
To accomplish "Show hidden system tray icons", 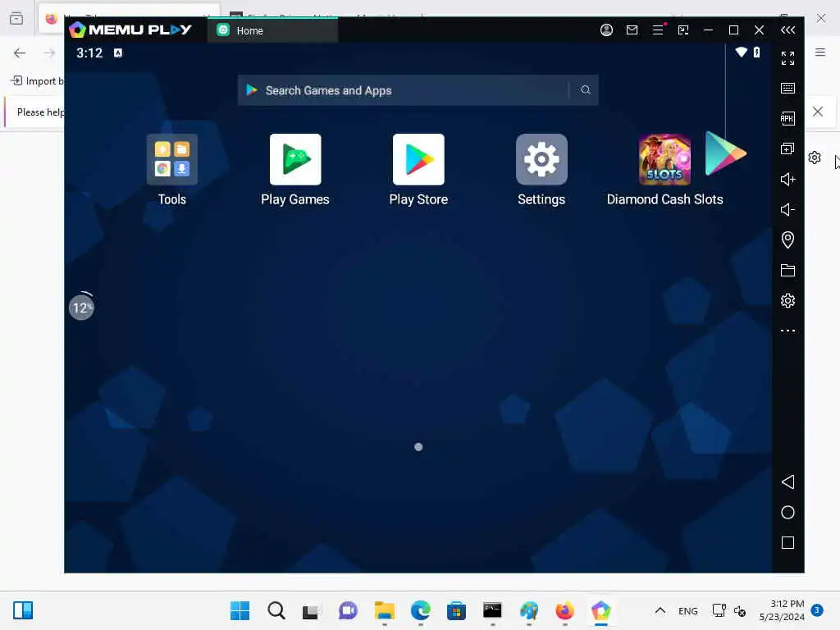I will click(x=660, y=610).
